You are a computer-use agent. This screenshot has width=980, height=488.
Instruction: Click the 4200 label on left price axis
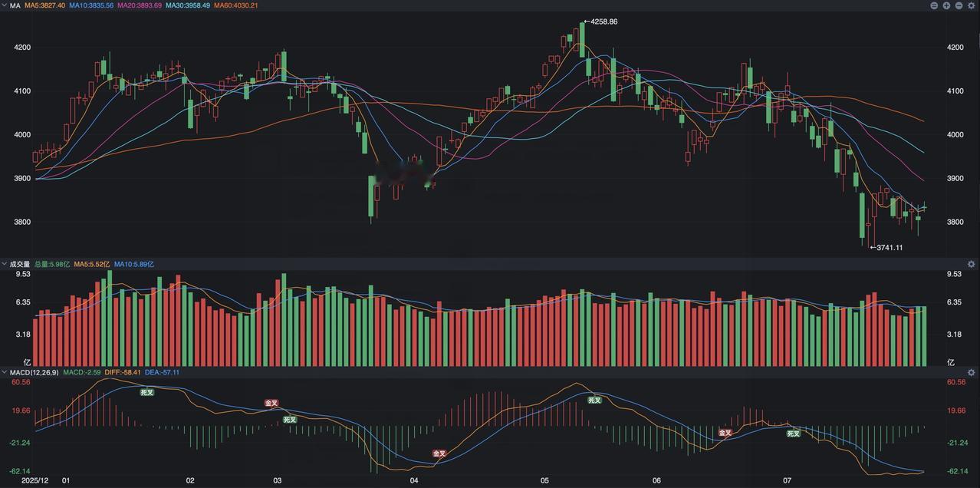22,48
